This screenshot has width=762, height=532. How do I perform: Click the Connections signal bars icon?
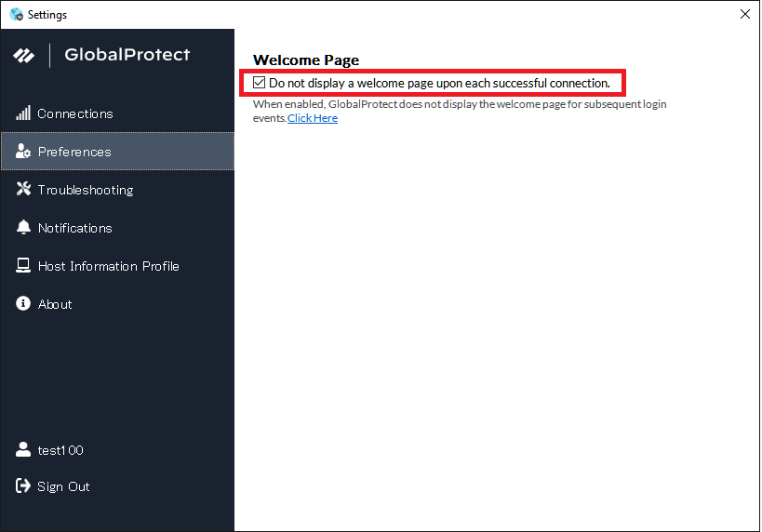pyautogui.click(x=23, y=113)
